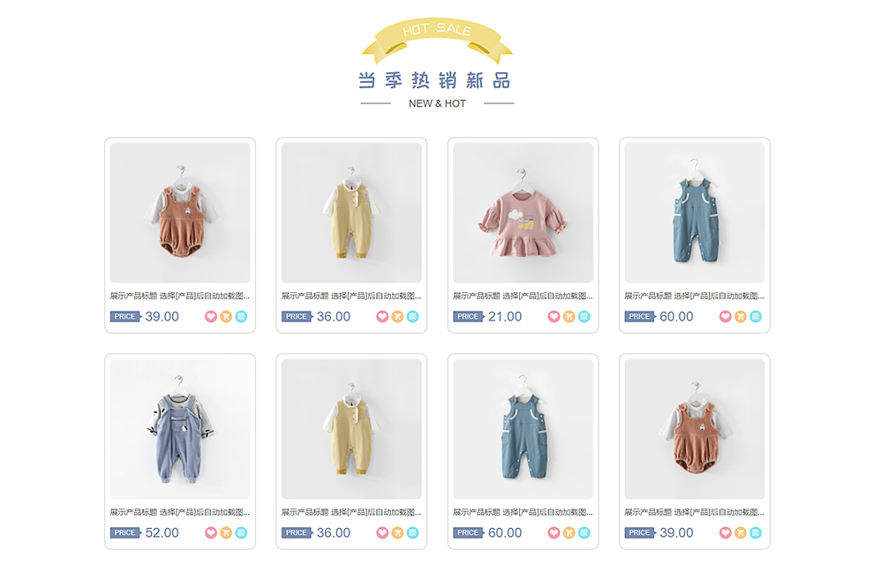Image resolution: width=874 pixels, height=588 pixels.
Task: Add the top-row yellow jumpsuit to cart
Action: point(397,317)
